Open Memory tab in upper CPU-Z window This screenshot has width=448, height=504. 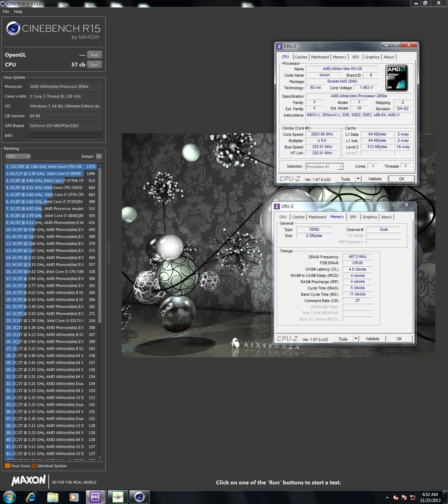(339, 57)
